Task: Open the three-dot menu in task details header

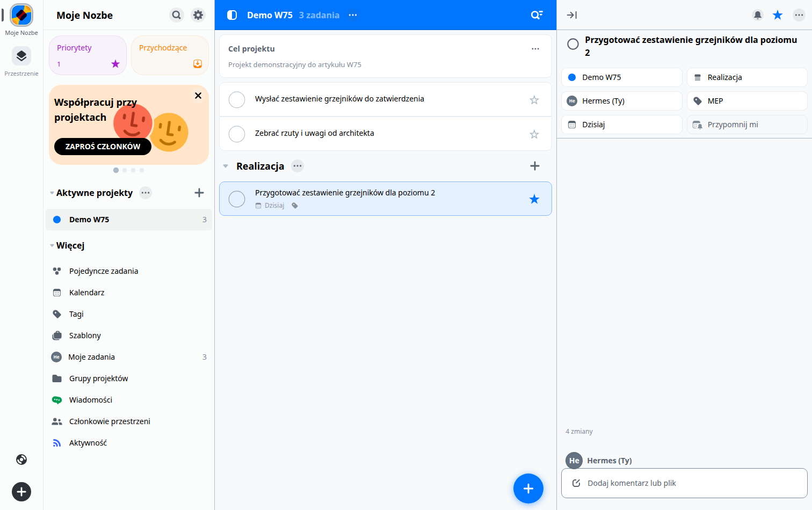Action: [799, 15]
